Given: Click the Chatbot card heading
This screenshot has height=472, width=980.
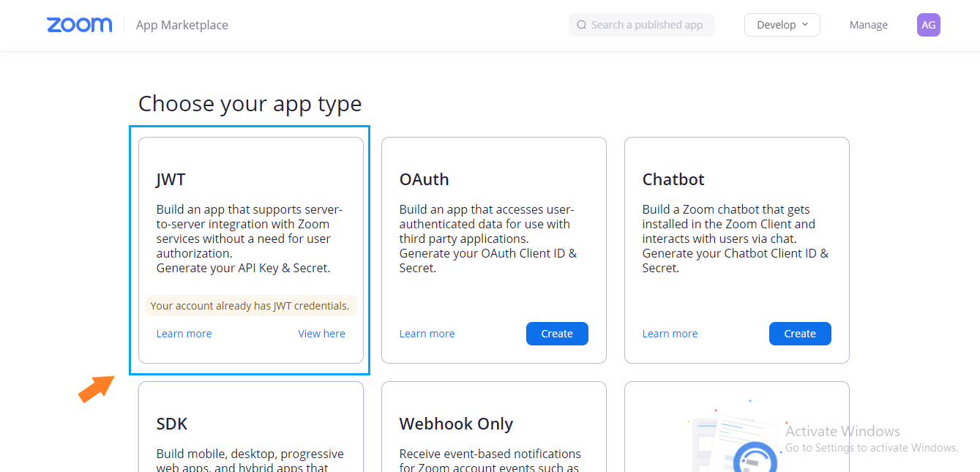Looking at the screenshot, I should click(673, 179).
